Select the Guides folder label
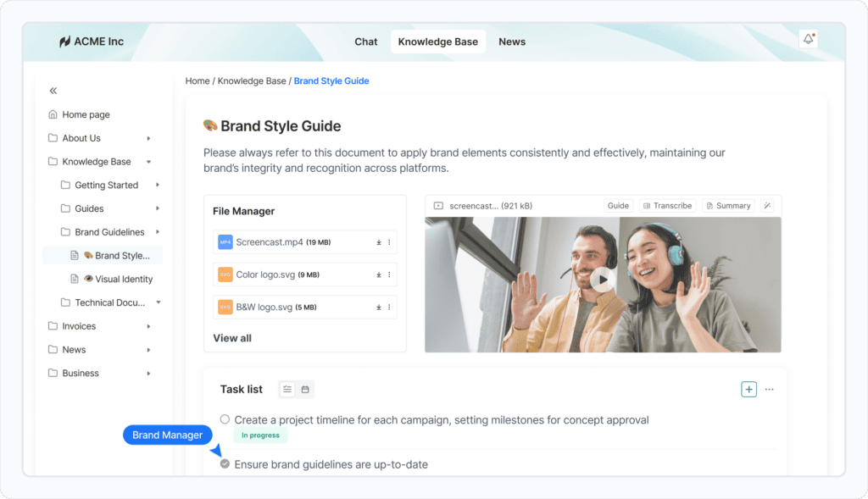868x499 pixels. [x=89, y=208]
